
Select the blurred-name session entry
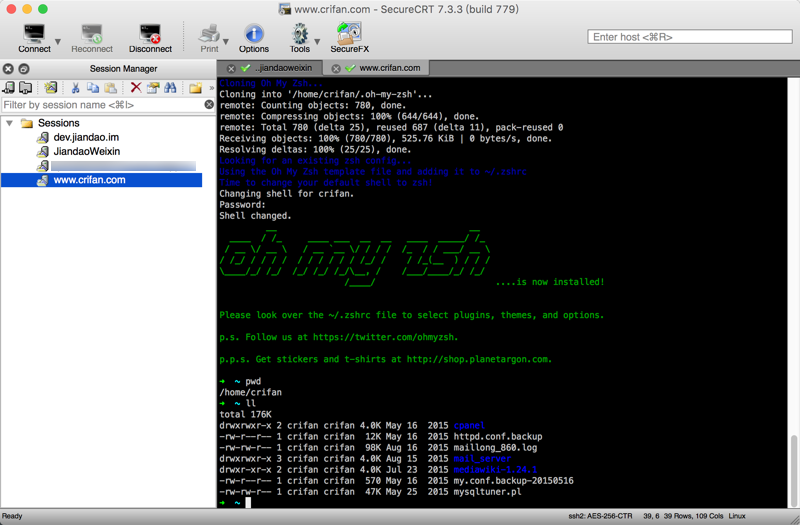point(123,166)
